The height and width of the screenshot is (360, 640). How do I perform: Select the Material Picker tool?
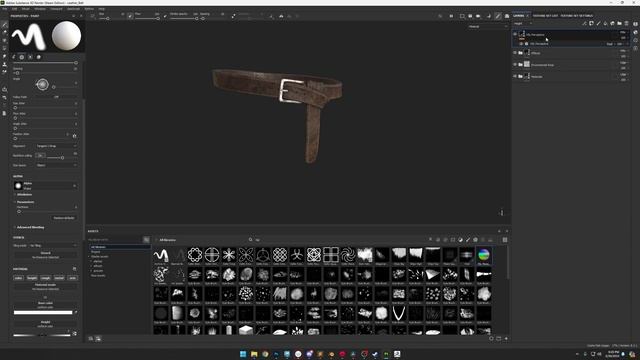(x=4, y=72)
